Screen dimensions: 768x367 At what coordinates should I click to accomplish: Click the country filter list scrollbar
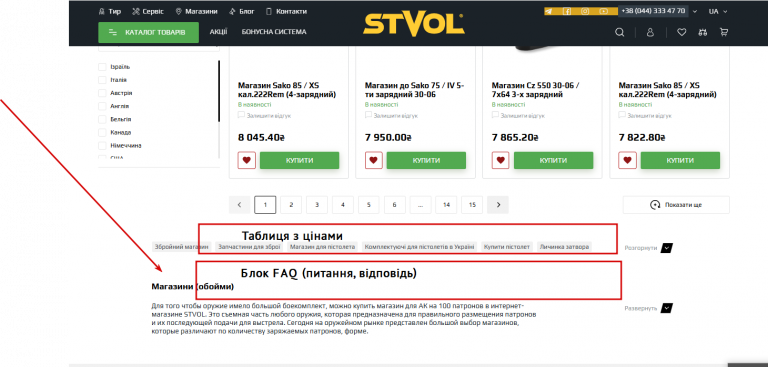[x=219, y=91]
